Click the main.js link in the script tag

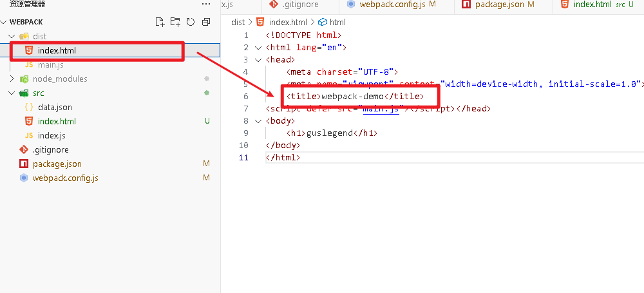click(x=381, y=109)
